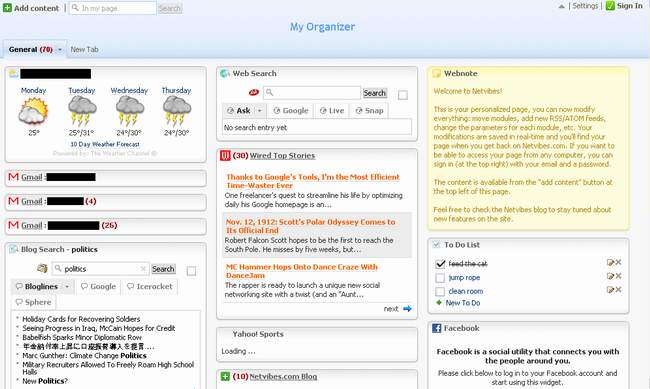
Task: Check the 'jump rope' checkbox
Action: pyautogui.click(x=440, y=278)
